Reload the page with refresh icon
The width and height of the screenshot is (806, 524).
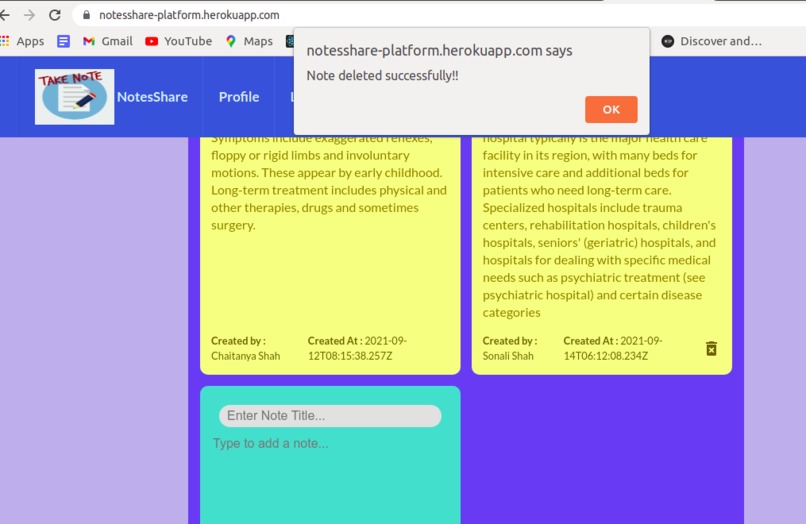[54, 15]
